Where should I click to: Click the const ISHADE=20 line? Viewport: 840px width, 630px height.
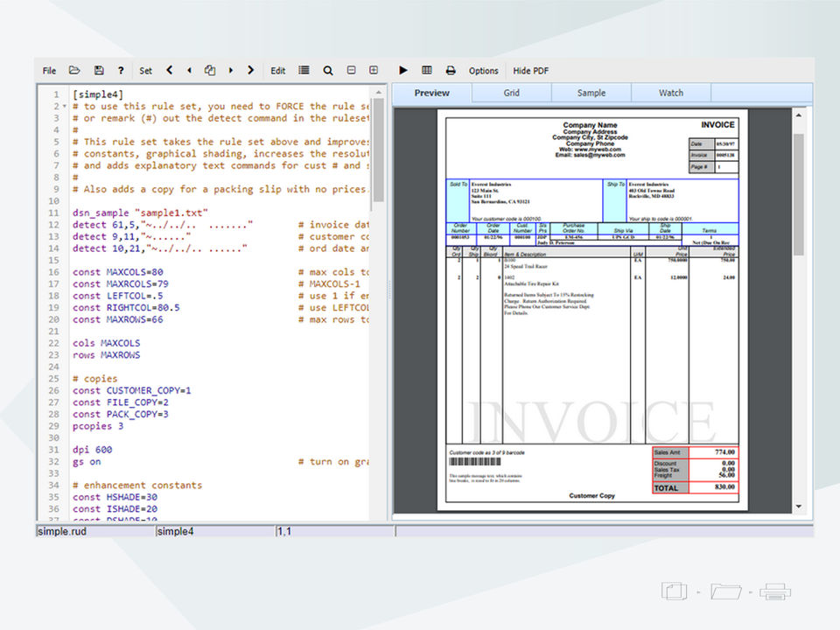(115, 509)
